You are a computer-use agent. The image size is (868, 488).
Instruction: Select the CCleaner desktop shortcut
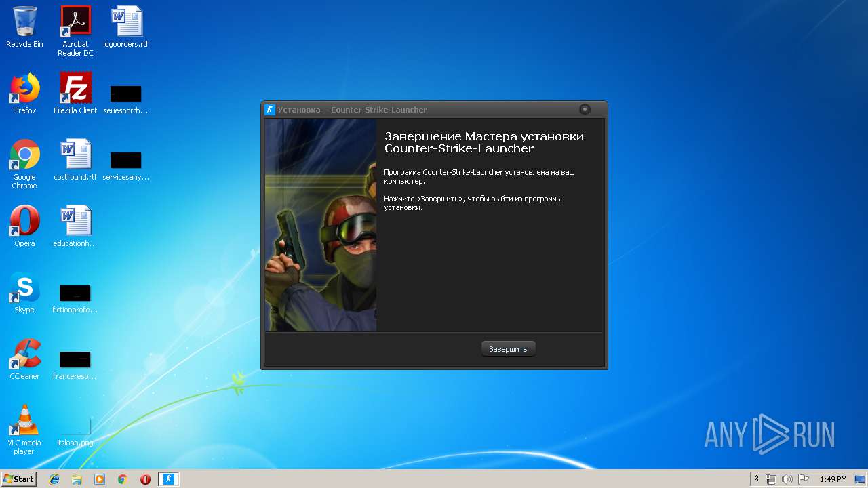click(24, 359)
